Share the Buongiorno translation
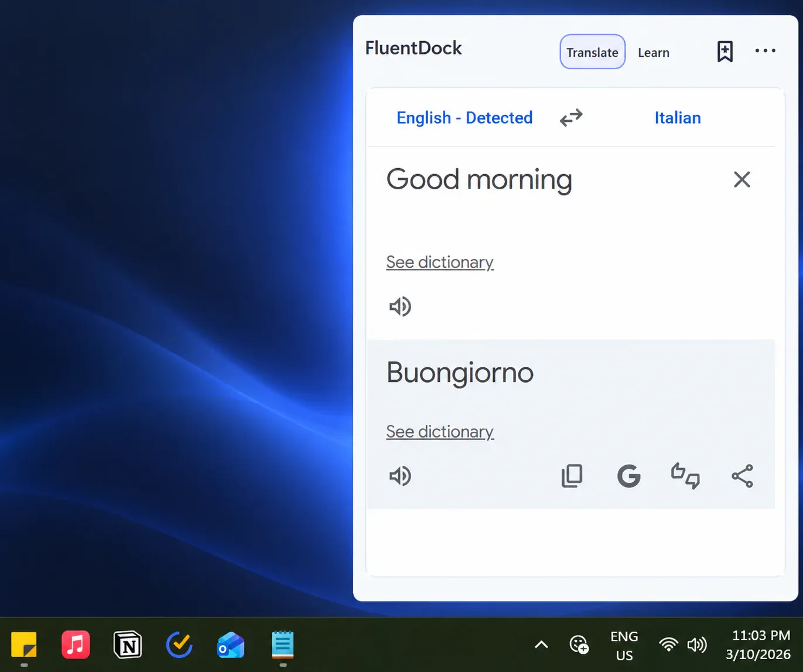 tap(742, 476)
